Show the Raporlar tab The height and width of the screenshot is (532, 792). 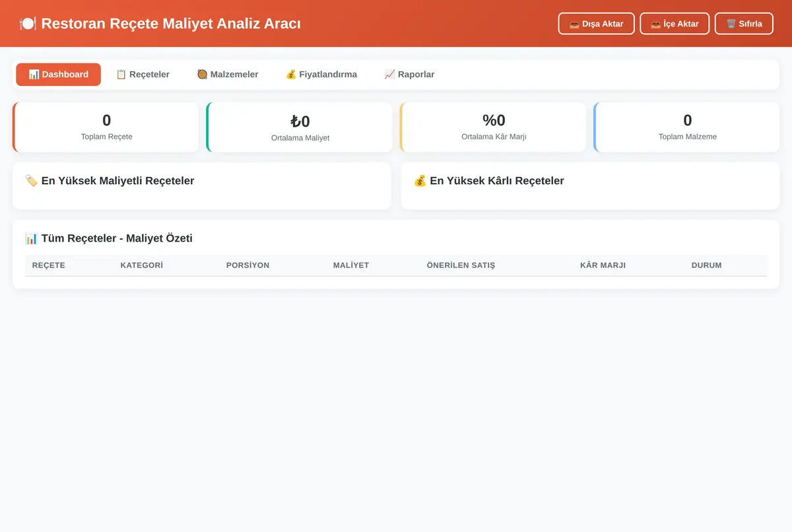tap(409, 75)
